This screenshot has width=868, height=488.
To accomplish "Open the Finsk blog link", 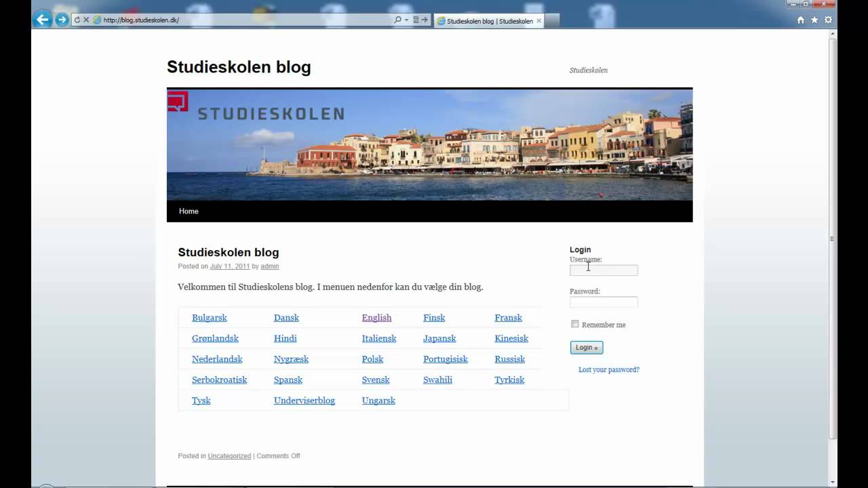I will tap(434, 318).
